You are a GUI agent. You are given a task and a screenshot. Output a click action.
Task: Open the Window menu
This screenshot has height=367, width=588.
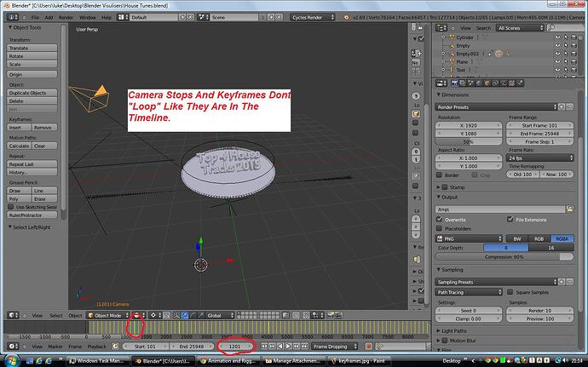(x=88, y=17)
